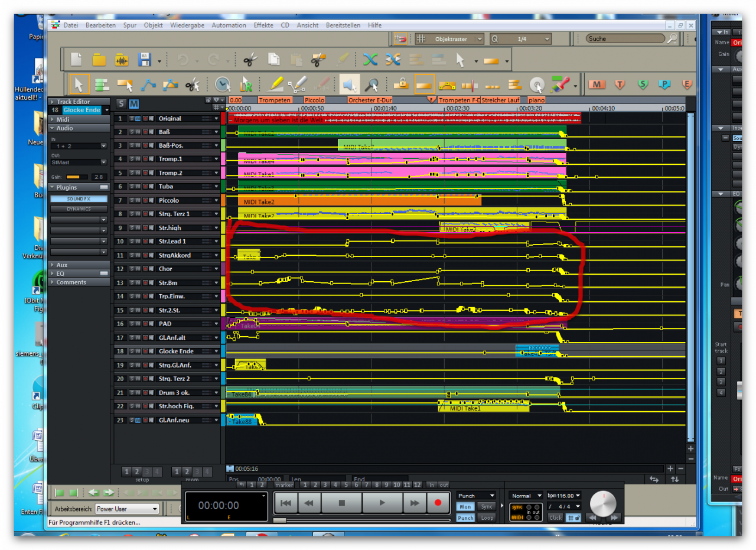The height and width of the screenshot is (550, 756).
Task: Toggle the Punch button in transport
Action: tap(465, 518)
